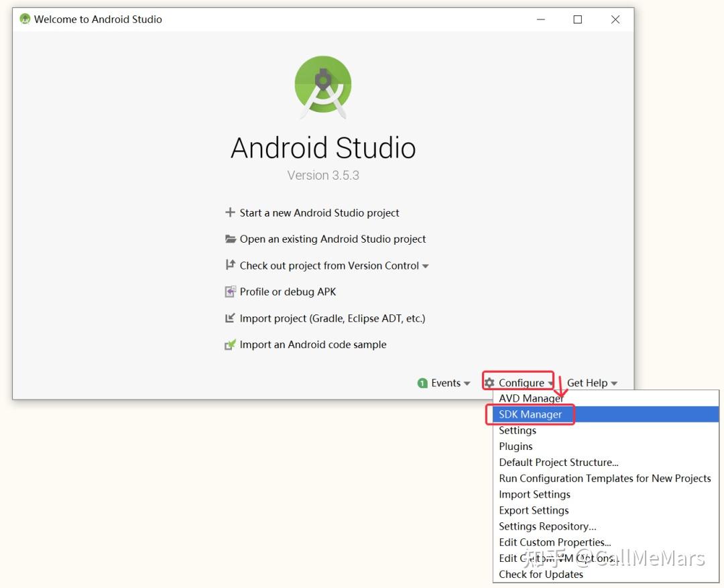Open the Configure dropdown
Screen dimensions: 724x588
[526, 383]
